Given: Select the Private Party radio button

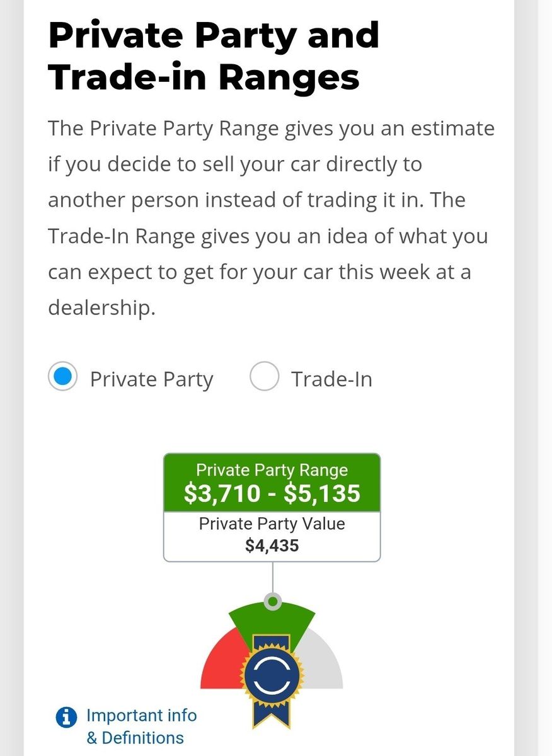Looking at the screenshot, I should point(63,377).
